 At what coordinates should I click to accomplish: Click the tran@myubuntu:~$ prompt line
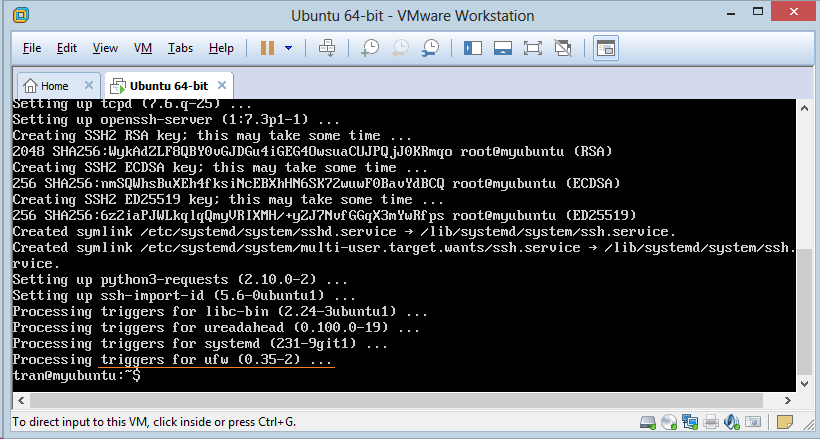(76, 376)
